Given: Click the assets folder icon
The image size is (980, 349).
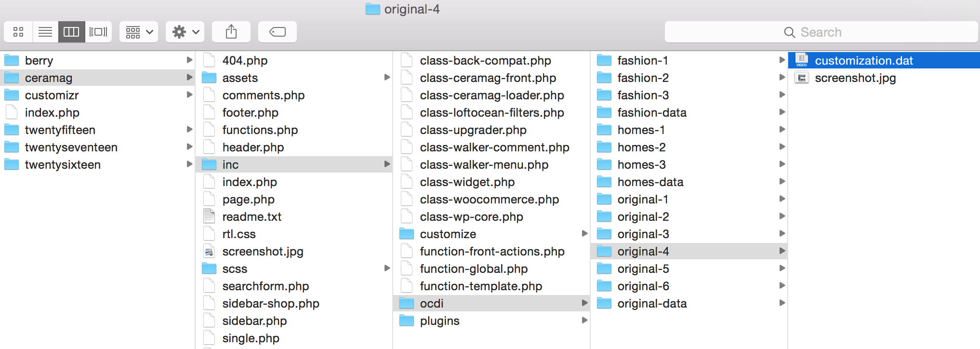Looking at the screenshot, I should point(209,78).
